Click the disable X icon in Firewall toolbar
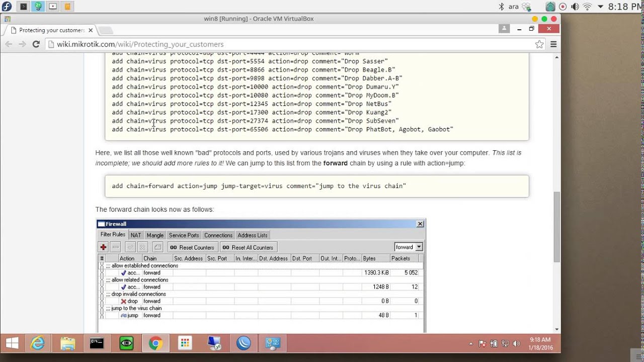This screenshot has width=644, height=362. coord(142,247)
